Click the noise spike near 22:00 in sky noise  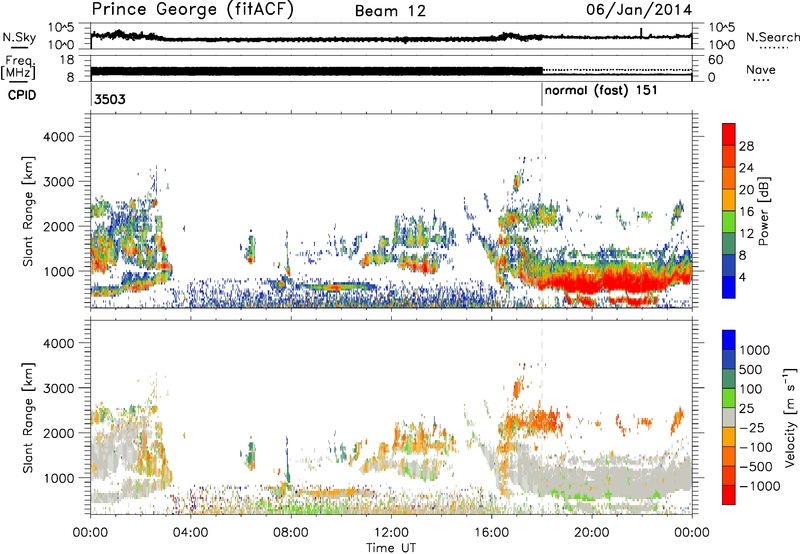point(641,32)
